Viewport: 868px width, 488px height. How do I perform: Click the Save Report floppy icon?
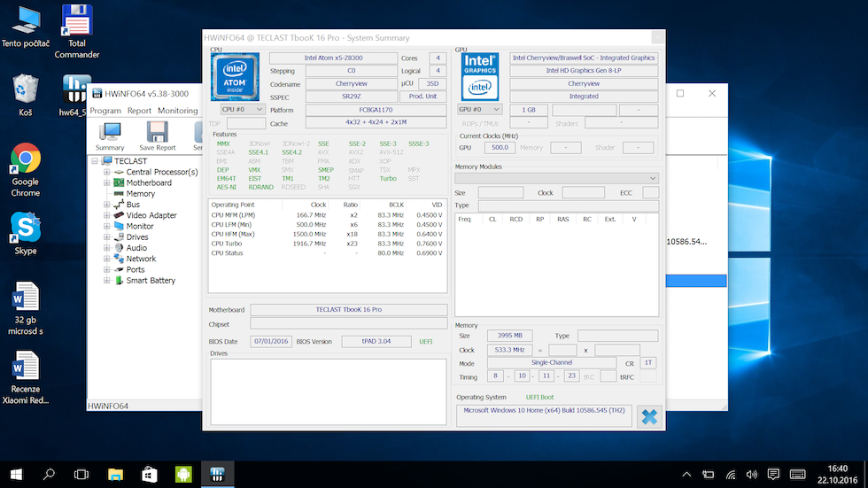(158, 133)
